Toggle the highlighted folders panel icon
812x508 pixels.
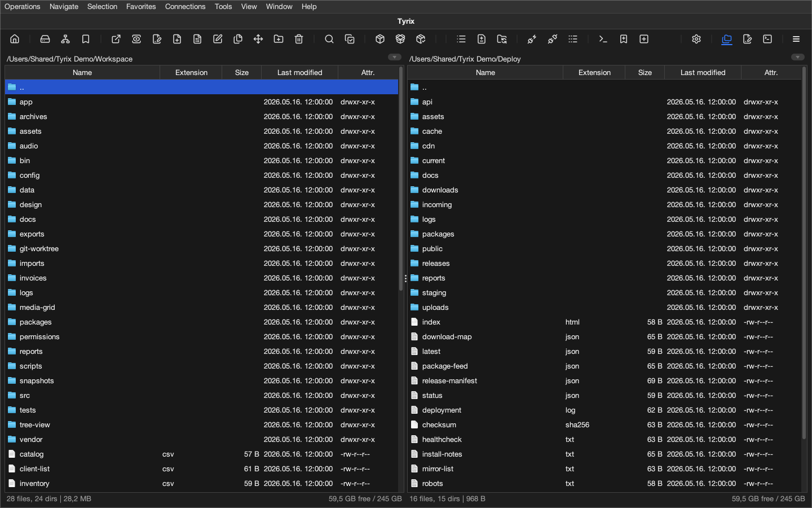727,39
